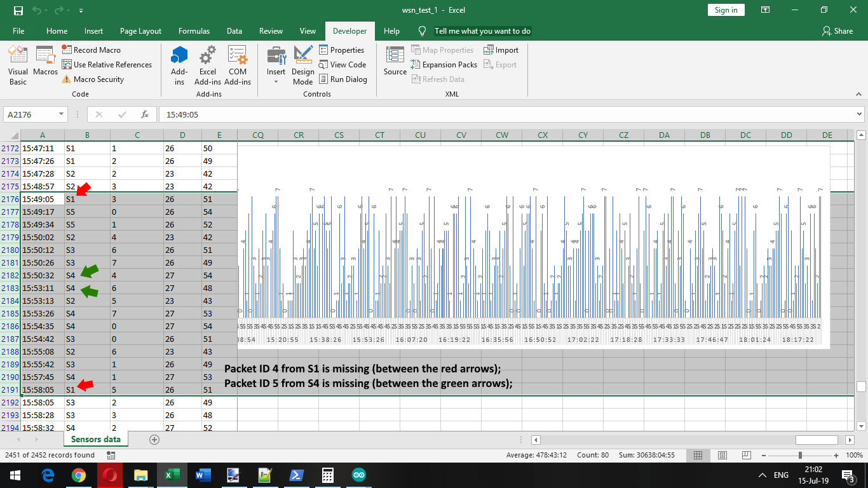Open the Visual Basic editor

click(x=18, y=65)
